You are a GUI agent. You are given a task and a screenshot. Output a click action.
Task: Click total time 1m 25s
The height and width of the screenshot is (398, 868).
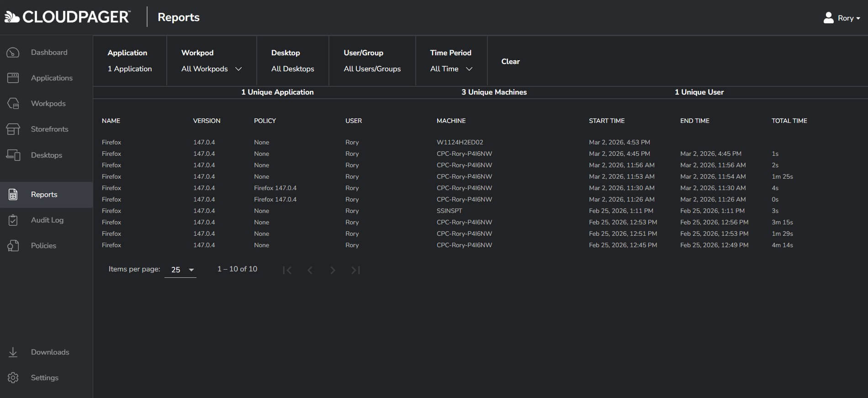coord(782,177)
